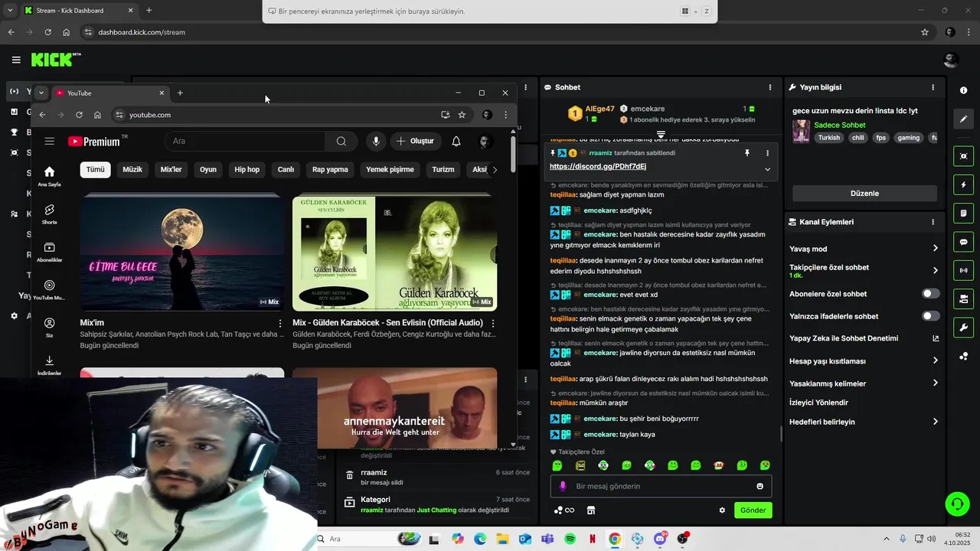Expand Hedefleri belirleyin options
This screenshot has height=551, width=980.
(x=864, y=422)
